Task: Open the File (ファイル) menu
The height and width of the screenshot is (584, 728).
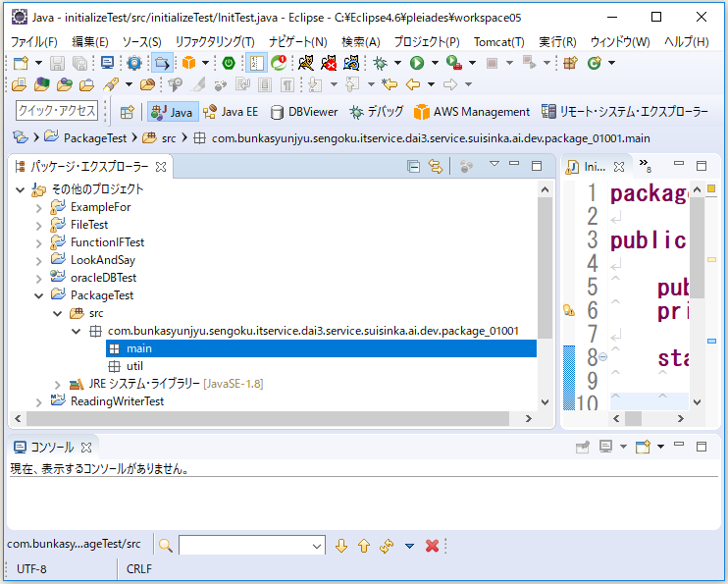Action: coord(34,42)
